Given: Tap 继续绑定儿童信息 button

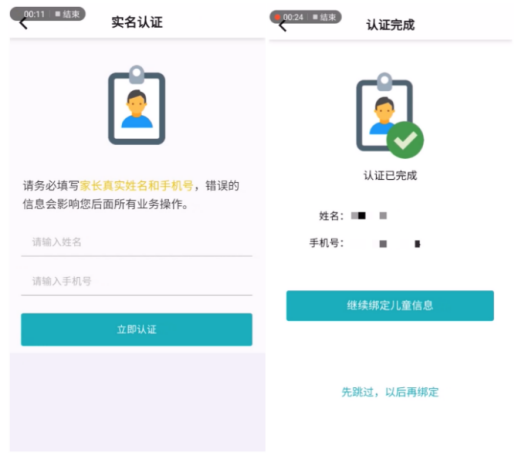Looking at the screenshot, I should (390, 306).
